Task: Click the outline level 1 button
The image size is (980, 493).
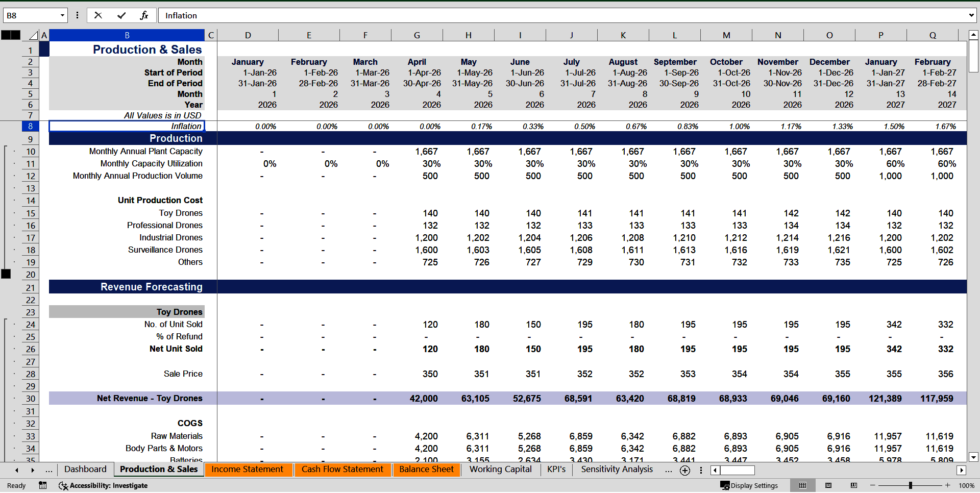Action: [6, 35]
